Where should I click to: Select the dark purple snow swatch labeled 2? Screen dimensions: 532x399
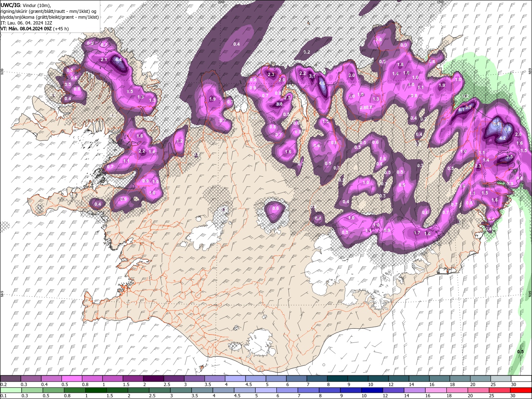pyautogui.click(x=153, y=378)
